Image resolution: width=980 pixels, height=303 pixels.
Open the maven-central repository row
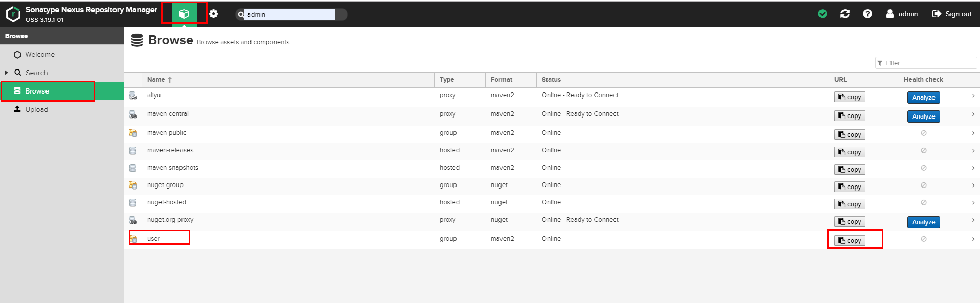(552, 116)
